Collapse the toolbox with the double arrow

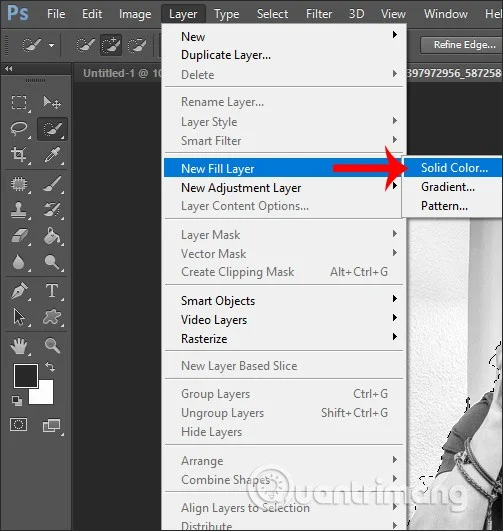[9, 69]
